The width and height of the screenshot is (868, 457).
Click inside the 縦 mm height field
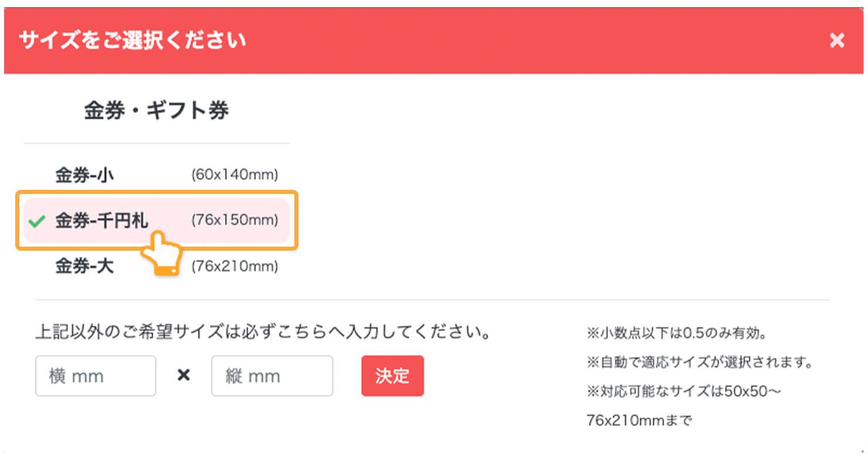[272, 376]
